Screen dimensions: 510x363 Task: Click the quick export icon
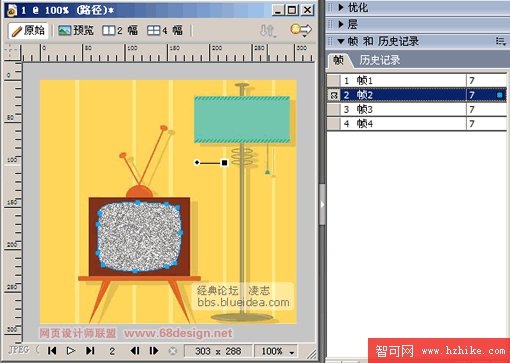[301, 30]
